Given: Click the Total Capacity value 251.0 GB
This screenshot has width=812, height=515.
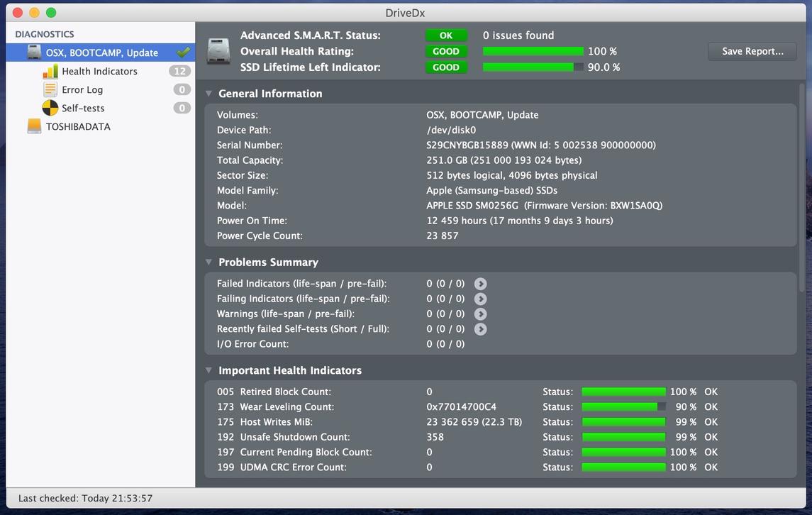Looking at the screenshot, I should (x=504, y=160).
